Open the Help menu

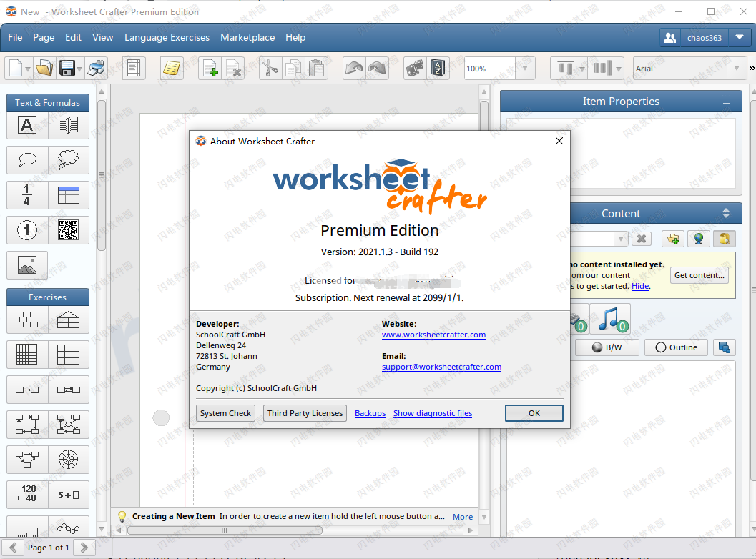click(x=295, y=38)
